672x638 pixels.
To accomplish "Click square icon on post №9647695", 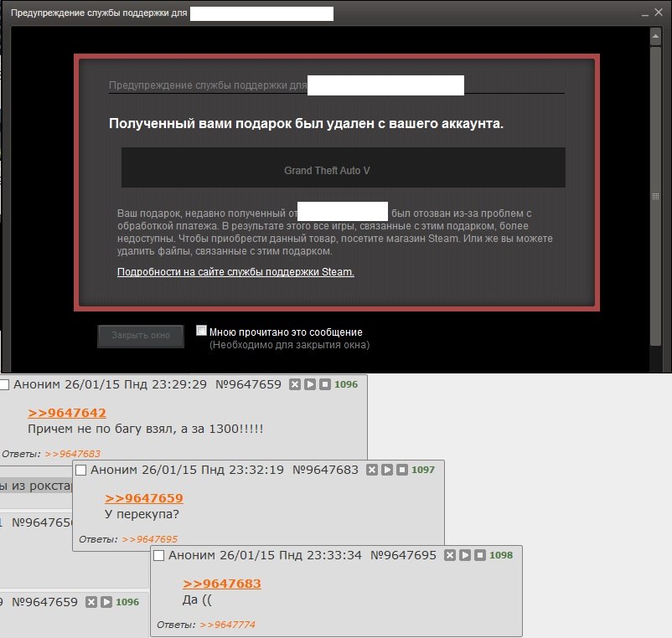I will (x=480, y=555).
